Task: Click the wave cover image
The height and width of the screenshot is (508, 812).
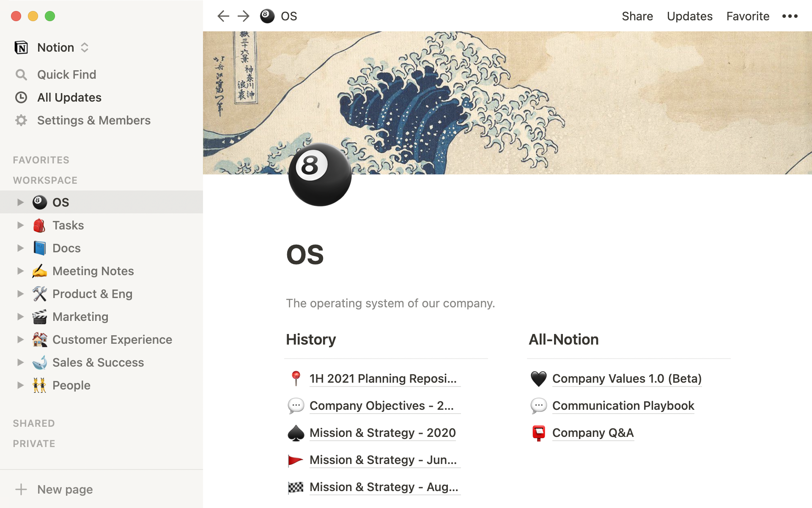Action: 550,85
